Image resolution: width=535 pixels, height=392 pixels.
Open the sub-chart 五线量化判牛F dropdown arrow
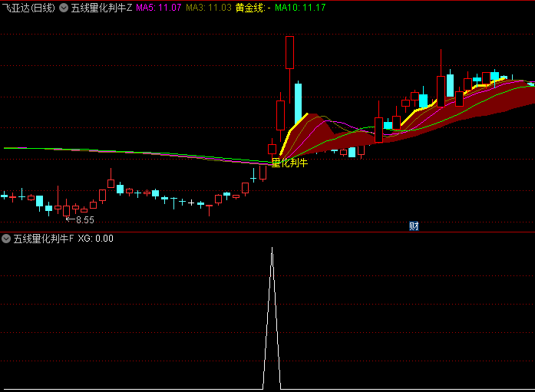[6, 239]
